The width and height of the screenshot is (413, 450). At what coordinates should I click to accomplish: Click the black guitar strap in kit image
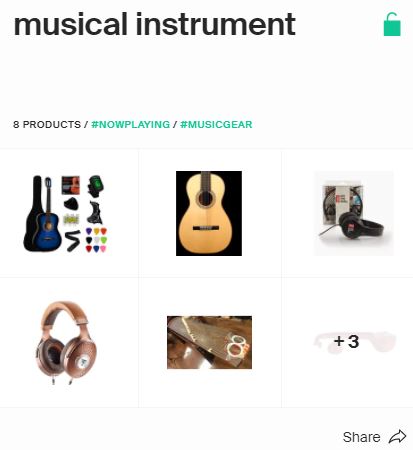click(73, 240)
